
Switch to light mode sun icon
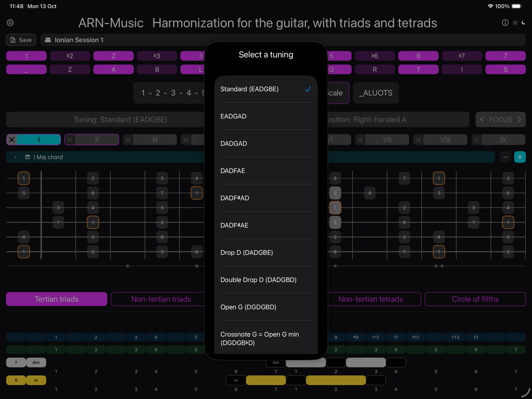click(515, 23)
